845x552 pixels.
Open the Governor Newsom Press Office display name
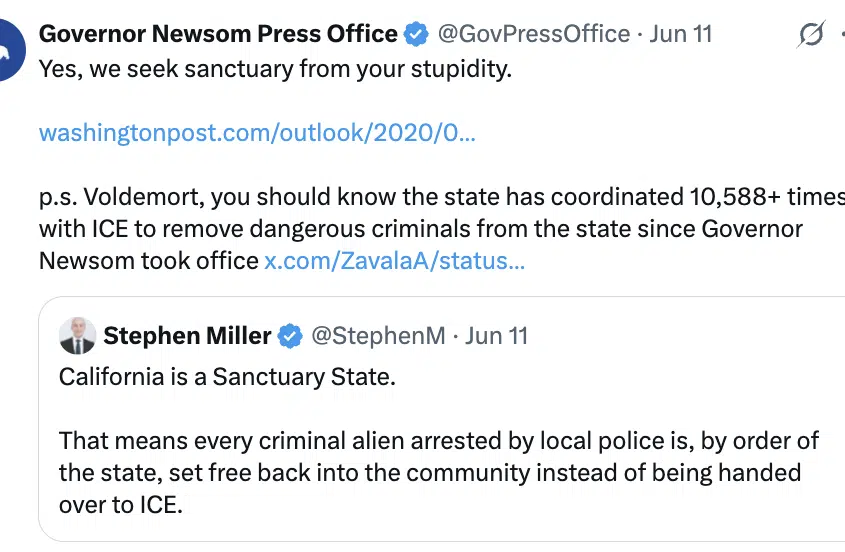click(x=218, y=34)
